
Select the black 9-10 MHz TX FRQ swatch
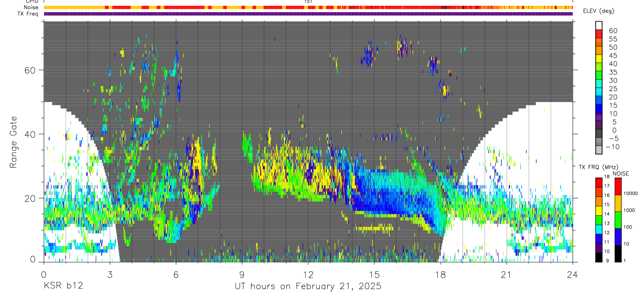(x=599, y=257)
